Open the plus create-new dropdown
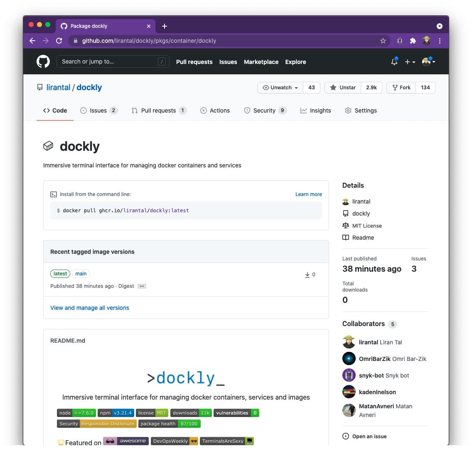The image size is (472, 476). pos(410,62)
